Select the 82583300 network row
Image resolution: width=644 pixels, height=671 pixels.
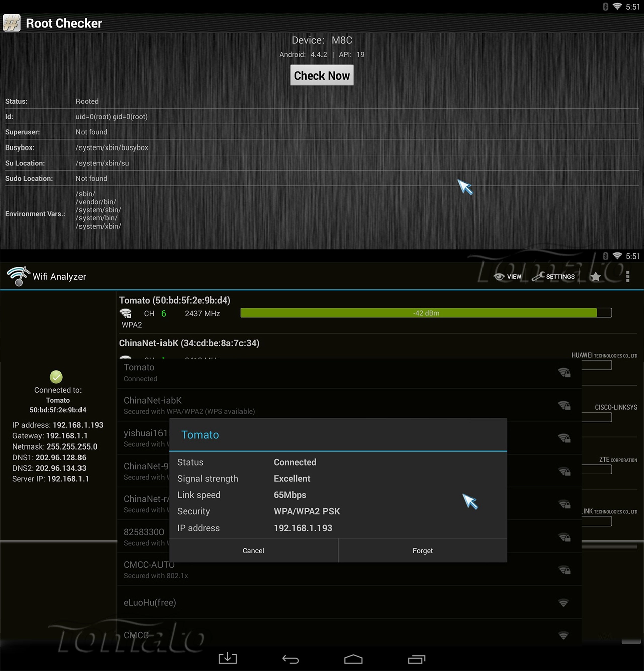click(349, 537)
